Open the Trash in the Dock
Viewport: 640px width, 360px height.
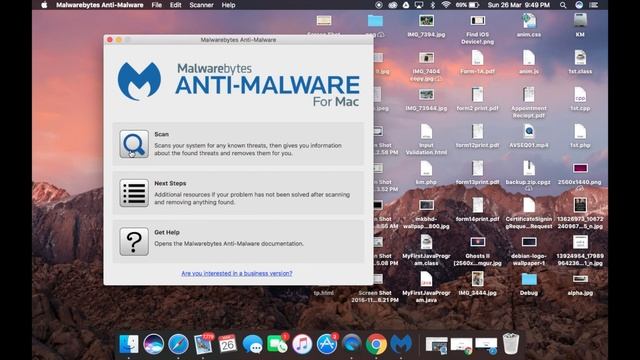511,344
